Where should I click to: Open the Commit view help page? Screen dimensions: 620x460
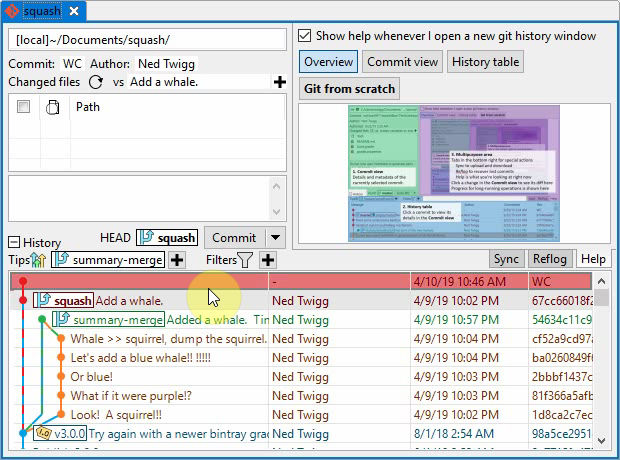coord(402,62)
